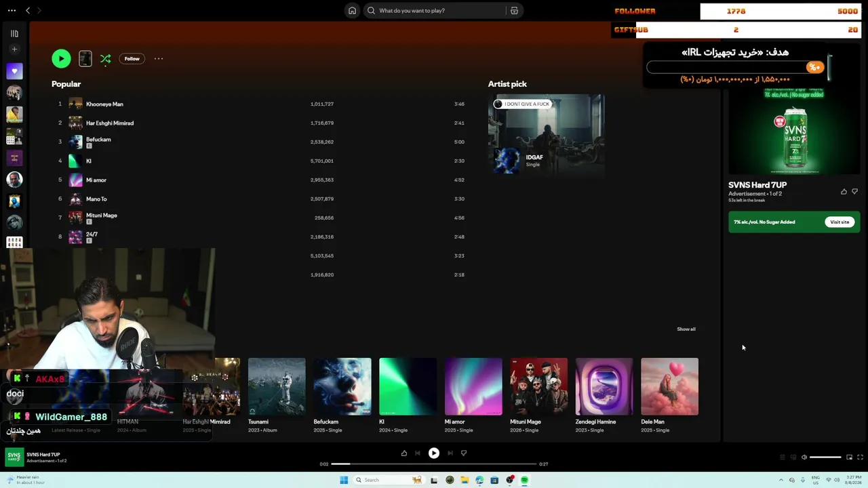Like the ad in the right panel
The width and height of the screenshot is (868, 488).
(844, 192)
